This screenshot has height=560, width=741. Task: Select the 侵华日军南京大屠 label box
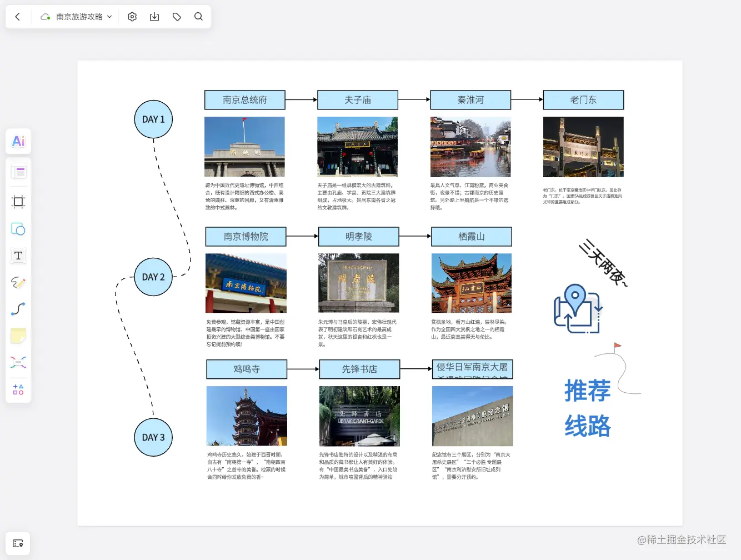click(x=473, y=369)
